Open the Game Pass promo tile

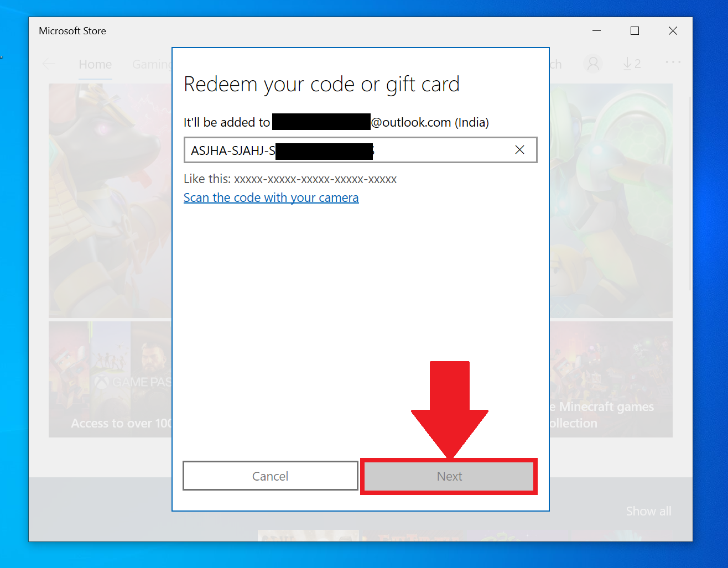click(x=111, y=379)
